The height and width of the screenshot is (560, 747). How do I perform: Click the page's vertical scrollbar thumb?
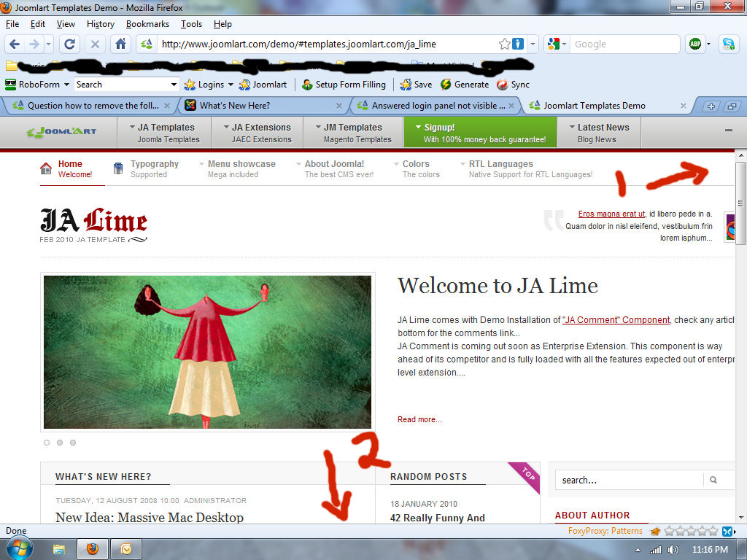point(740,203)
